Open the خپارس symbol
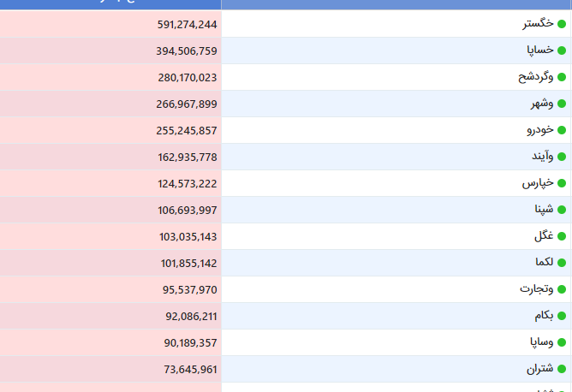This screenshot has height=392, width=572. pyautogui.click(x=538, y=183)
